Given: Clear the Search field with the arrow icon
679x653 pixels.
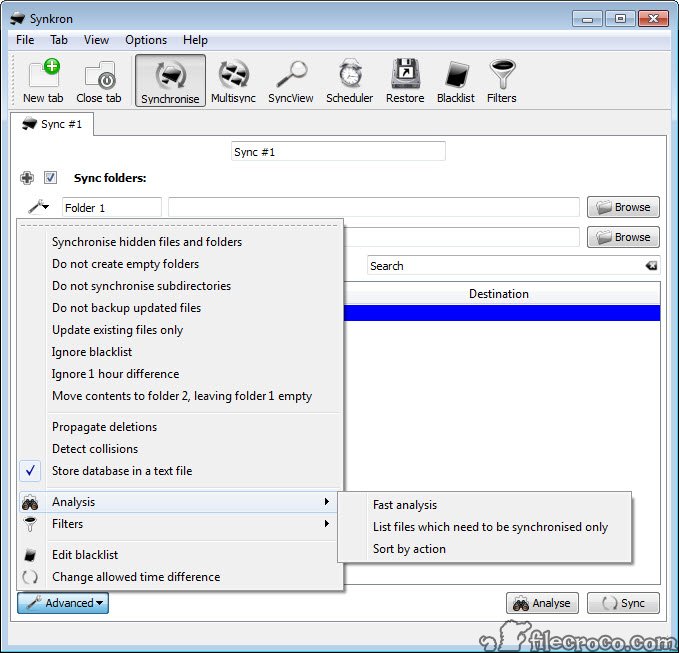Looking at the screenshot, I should click(651, 265).
